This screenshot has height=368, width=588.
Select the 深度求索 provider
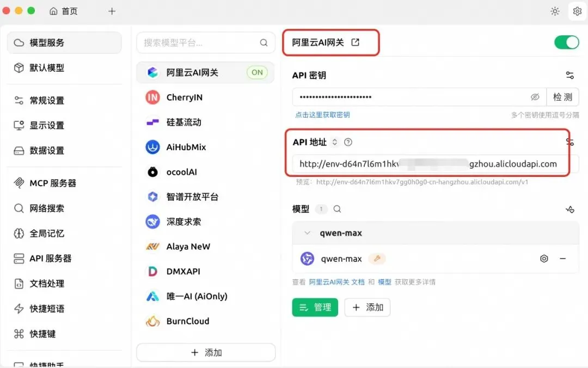(205, 222)
